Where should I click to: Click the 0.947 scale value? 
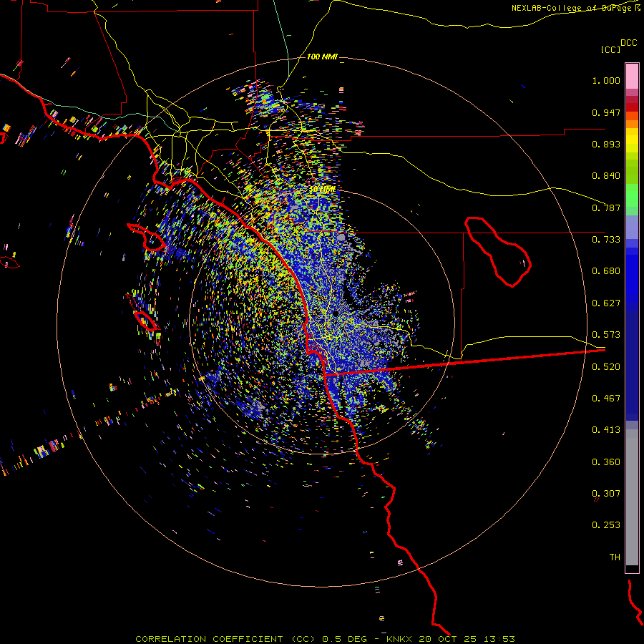pos(606,112)
